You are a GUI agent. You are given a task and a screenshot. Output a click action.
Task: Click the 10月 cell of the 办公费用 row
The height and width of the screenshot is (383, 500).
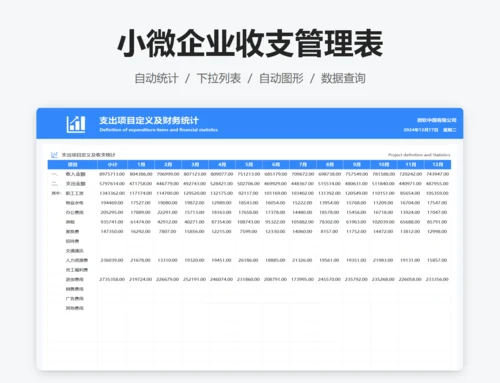(x=383, y=212)
